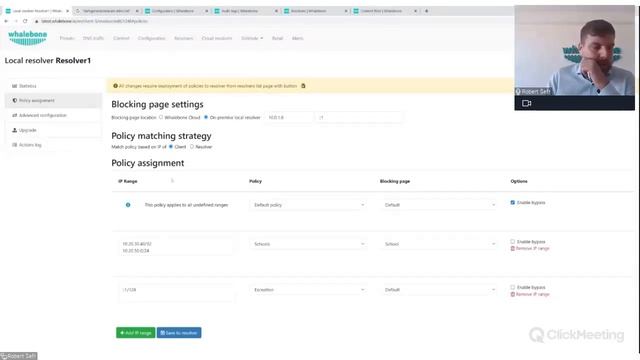
Task: Click the Actions log sidebar icon
Action: [14, 145]
